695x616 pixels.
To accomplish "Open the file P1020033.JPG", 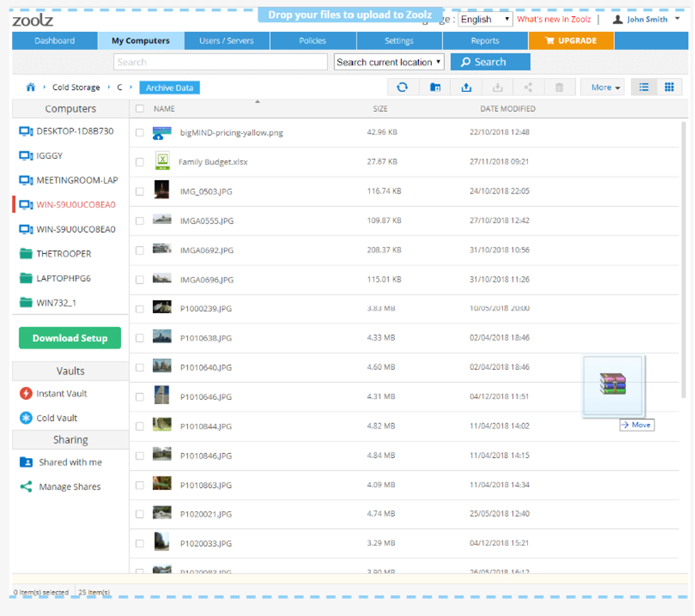I will click(x=206, y=543).
